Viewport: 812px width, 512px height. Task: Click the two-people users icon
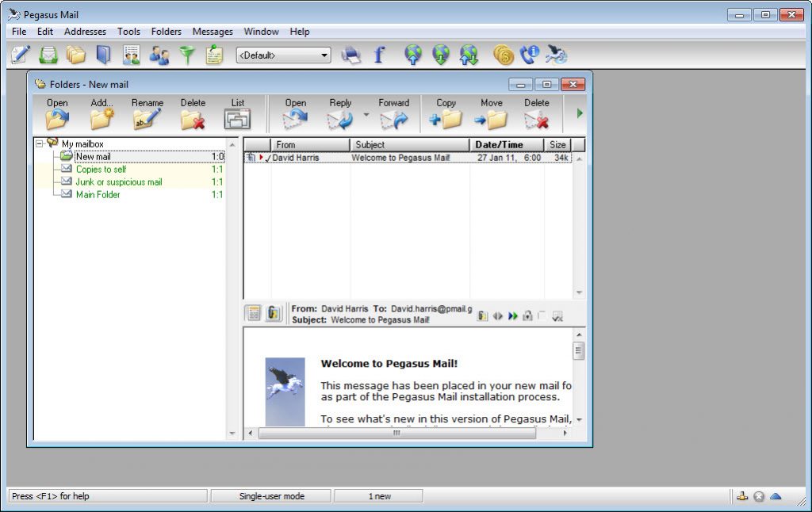point(159,55)
